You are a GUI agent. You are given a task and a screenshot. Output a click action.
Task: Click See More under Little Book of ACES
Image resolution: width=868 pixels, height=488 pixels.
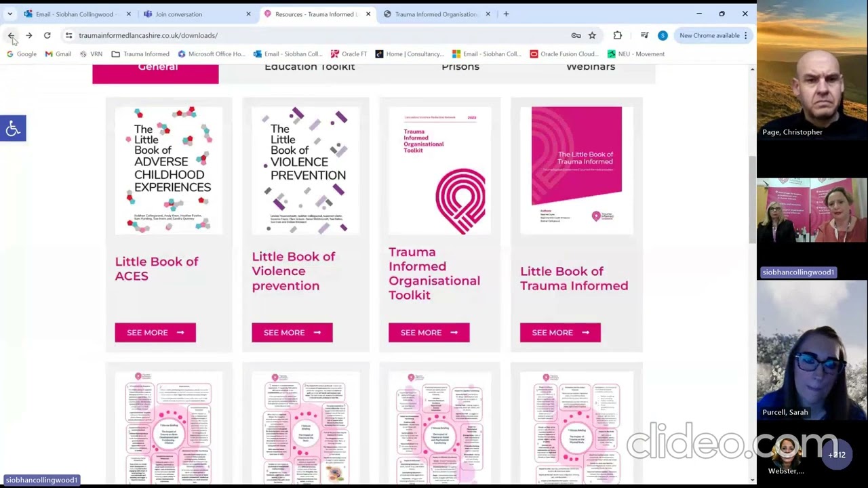click(155, 332)
